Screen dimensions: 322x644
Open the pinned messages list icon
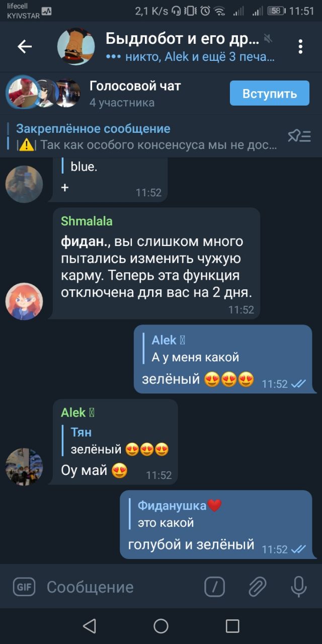[x=299, y=136]
